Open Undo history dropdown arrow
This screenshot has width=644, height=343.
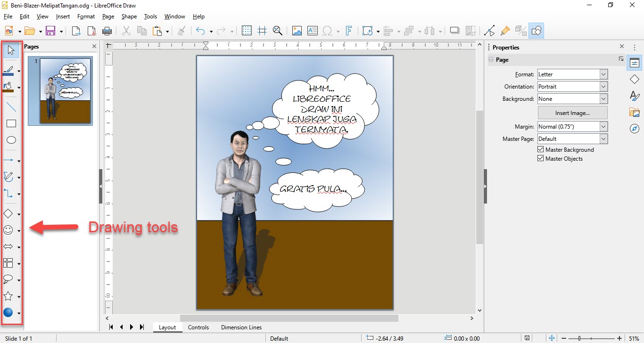pos(211,32)
